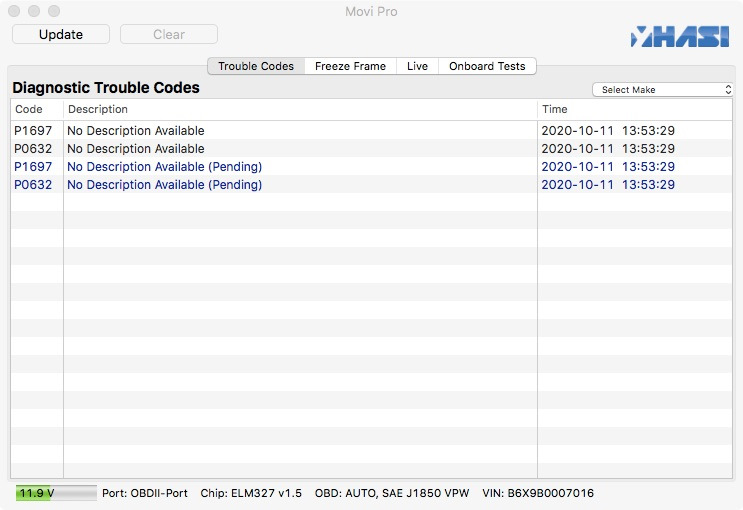Click timestamp of first P1697 row
The width and height of the screenshot is (743, 510).
608,131
